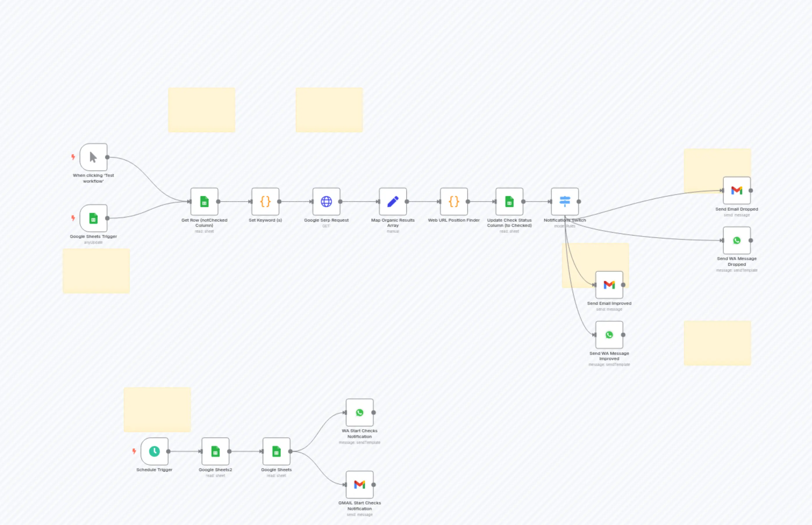Image resolution: width=812 pixels, height=525 pixels.
Task: Click the Send Email Improved node
Action: 609,285
